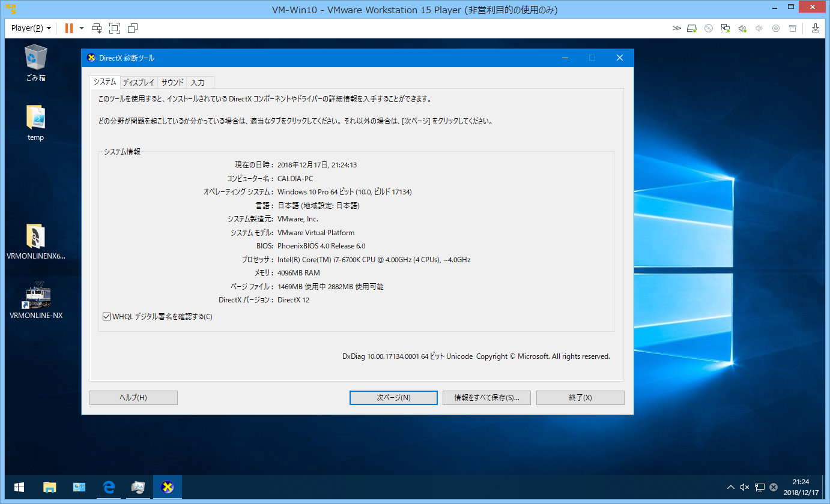Click the Send Ctrl+Alt+Del toolbar icon
This screenshot has width=830, height=504.
pos(97,28)
